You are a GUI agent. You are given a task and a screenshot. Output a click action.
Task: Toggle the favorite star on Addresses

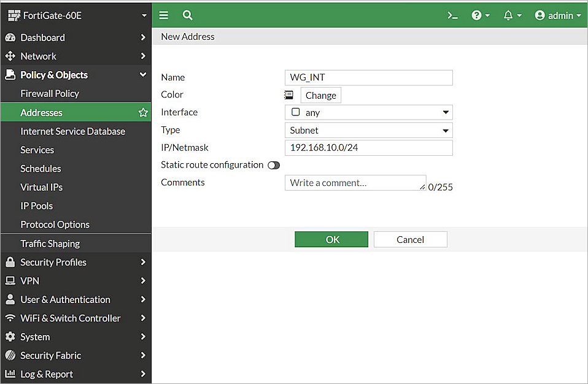click(143, 112)
